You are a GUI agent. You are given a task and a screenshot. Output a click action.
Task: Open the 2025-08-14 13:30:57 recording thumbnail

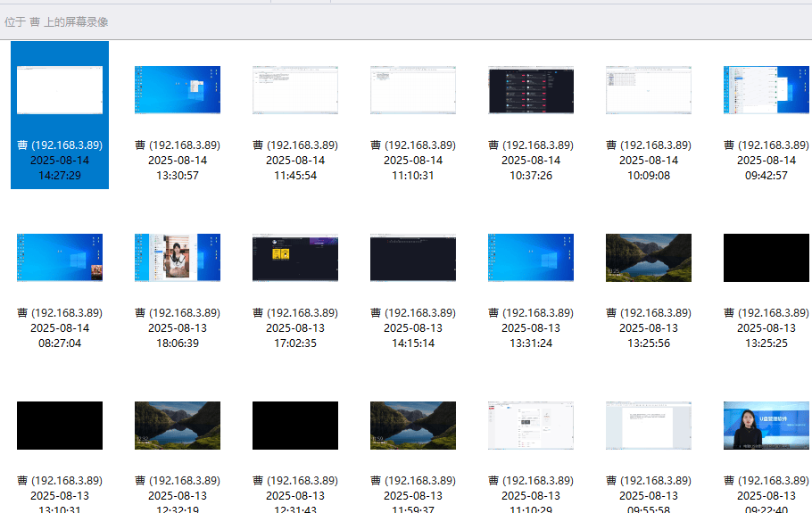[x=178, y=90]
